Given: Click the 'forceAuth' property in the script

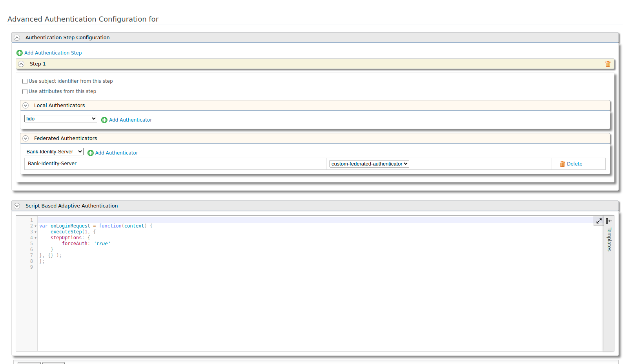Looking at the screenshot, I should pos(75,244).
